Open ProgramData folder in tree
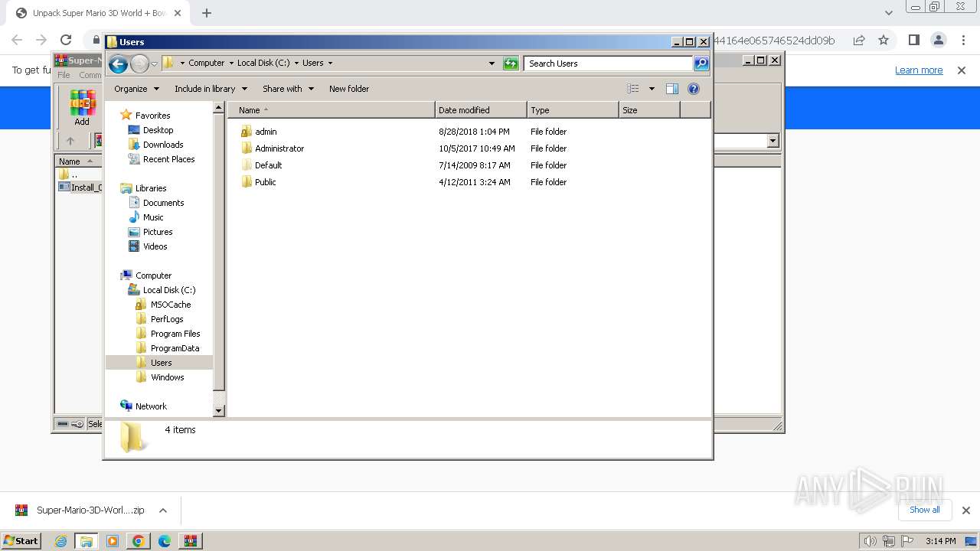 click(175, 348)
